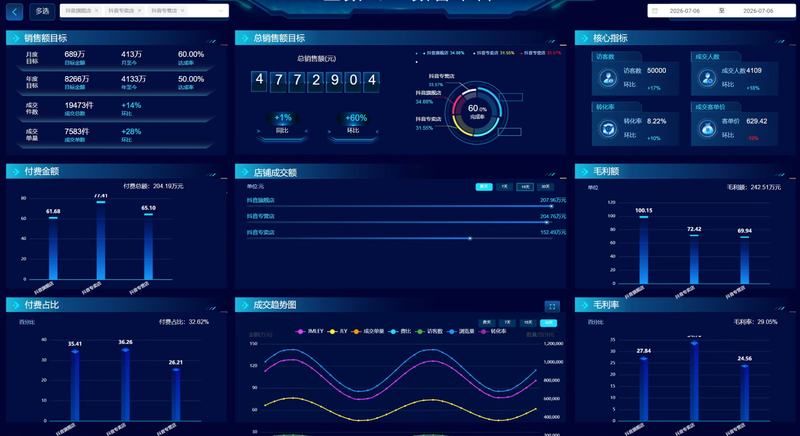
Task: Toggle the 成交单量 orange legend series
Action: [x=368, y=331]
